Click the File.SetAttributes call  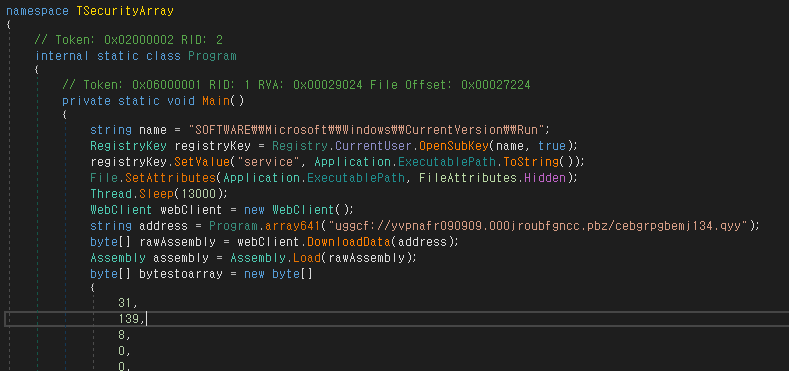[x=153, y=178]
